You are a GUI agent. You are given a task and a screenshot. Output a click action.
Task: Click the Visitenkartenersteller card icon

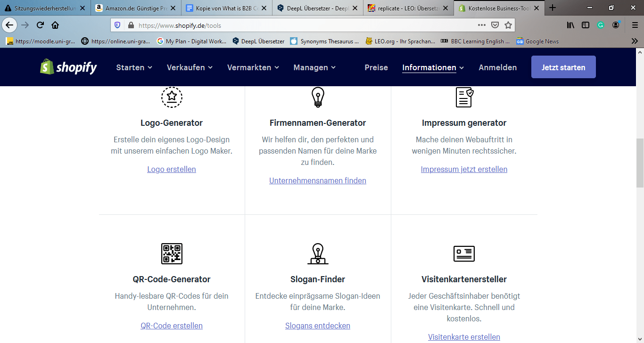464,253
